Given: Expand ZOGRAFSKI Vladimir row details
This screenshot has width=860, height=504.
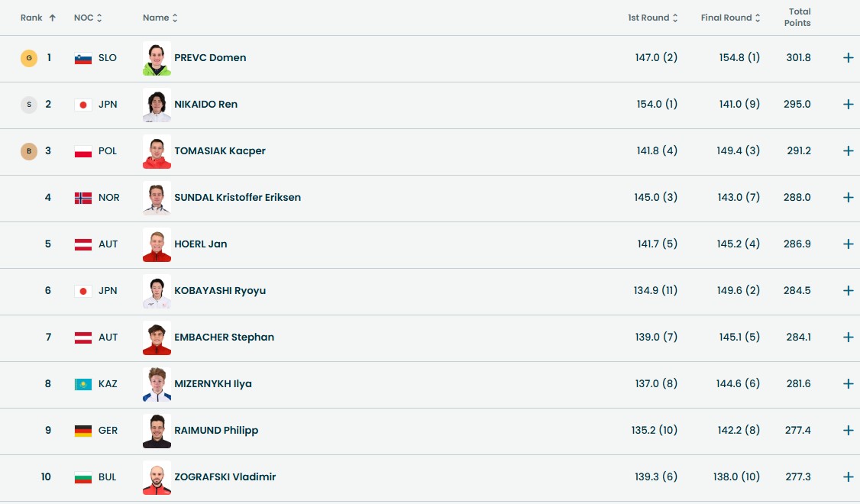Looking at the screenshot, I should 848,477.
